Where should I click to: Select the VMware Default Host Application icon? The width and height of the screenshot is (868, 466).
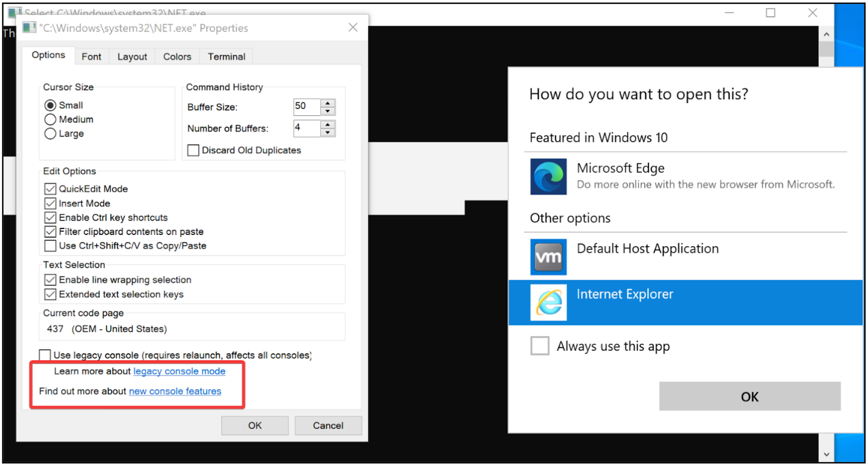(x=548, y=257)
